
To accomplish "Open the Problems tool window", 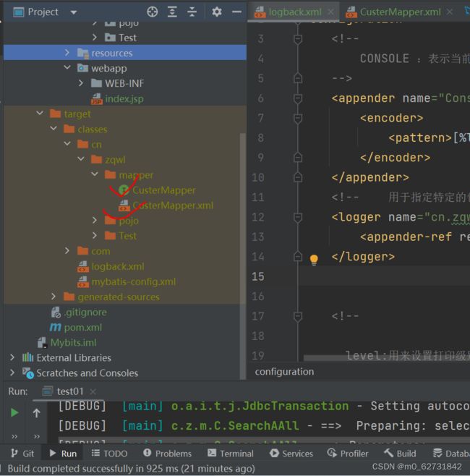I will point(167,454).
